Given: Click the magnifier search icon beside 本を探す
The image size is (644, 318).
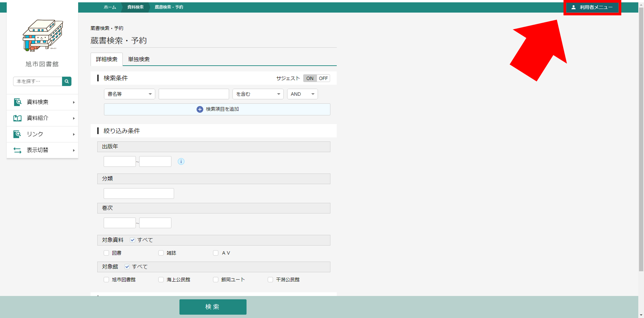Looking at the screenshot, I should 67,81.
